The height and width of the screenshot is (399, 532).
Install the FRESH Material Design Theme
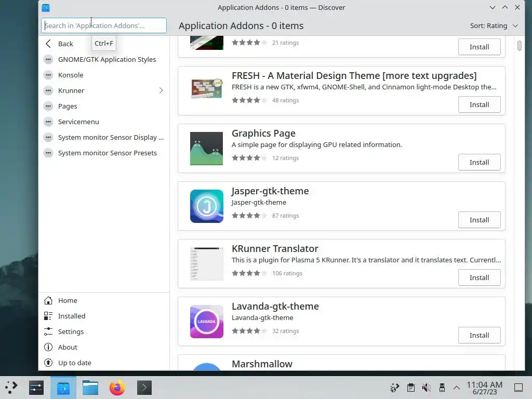pos(479,104)
